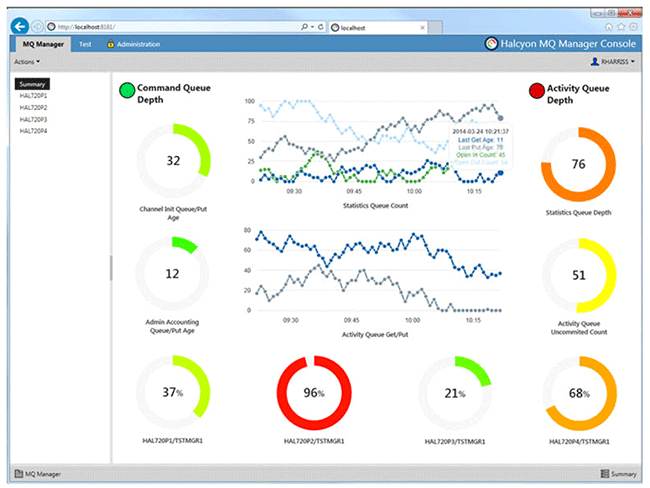650x488 pixels.
Task: Open a new blank browser tab
Action: pyautogui.click(x=435, y=28)
